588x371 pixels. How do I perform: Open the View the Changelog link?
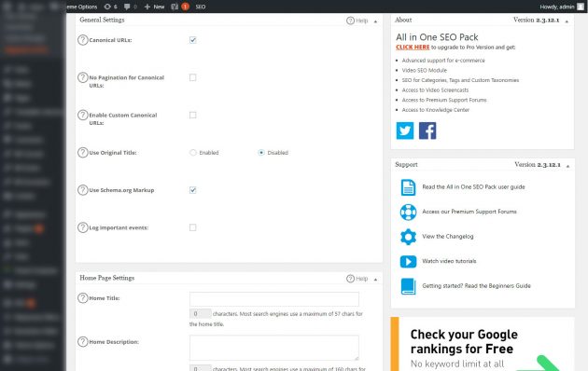pos(448,236)
